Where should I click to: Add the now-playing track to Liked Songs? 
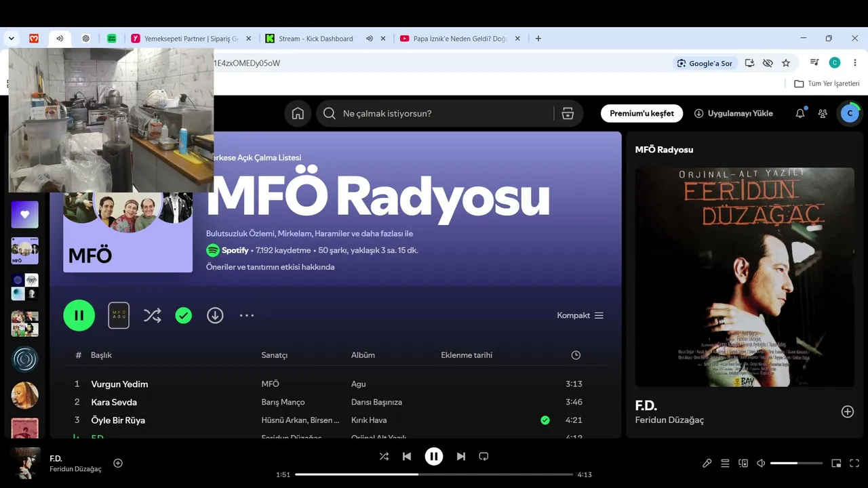118,463
